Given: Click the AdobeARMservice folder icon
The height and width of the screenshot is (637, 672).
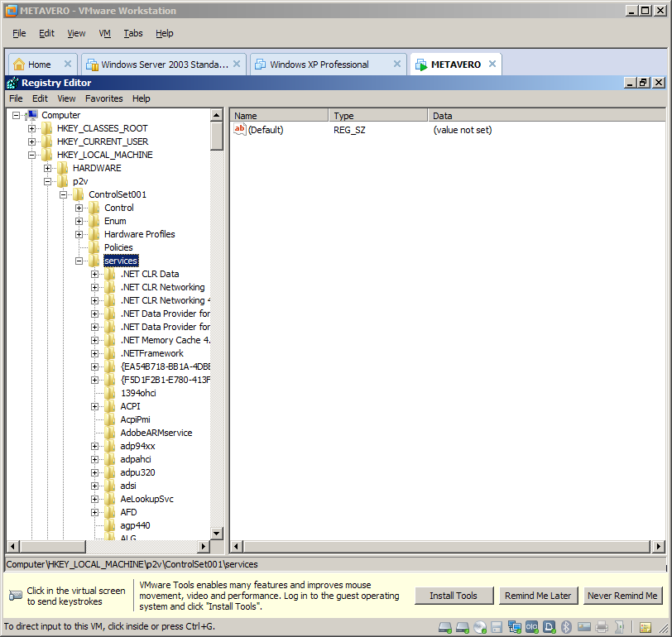Looking at the screenshot, I should coord(110,433).
